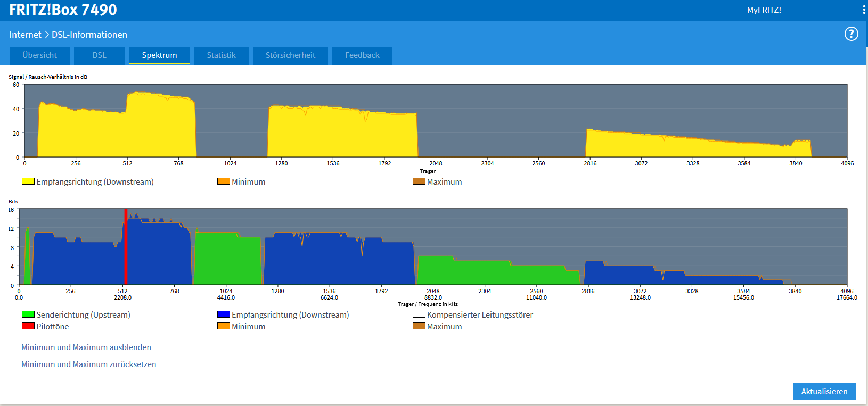Click the 4416.0 frequency value on the Bits axis

[226, 297]
